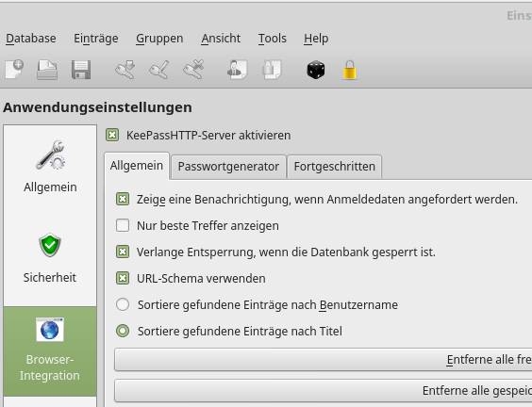This screenshot has height=407, width=532.
Task: Click the new database toolbar icon
Action: pos(14,70)
